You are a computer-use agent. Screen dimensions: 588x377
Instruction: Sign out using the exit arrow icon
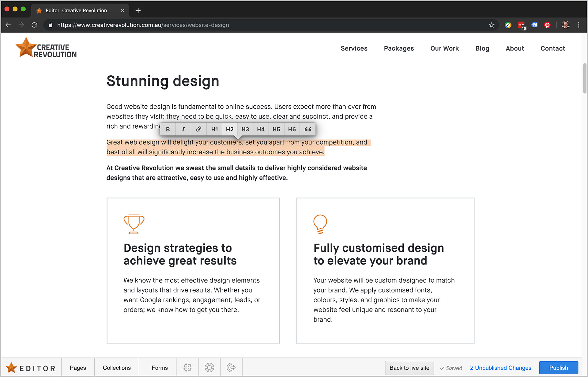click(231, 367)
